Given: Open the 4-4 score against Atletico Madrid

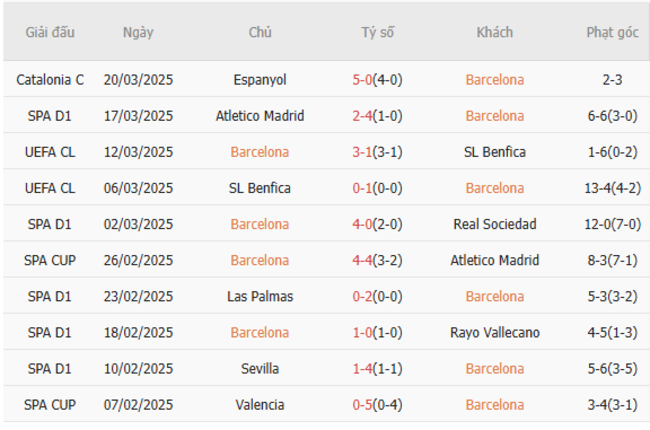Looking at the screenshot, I should pyautogui.click(x=364, y=260).
